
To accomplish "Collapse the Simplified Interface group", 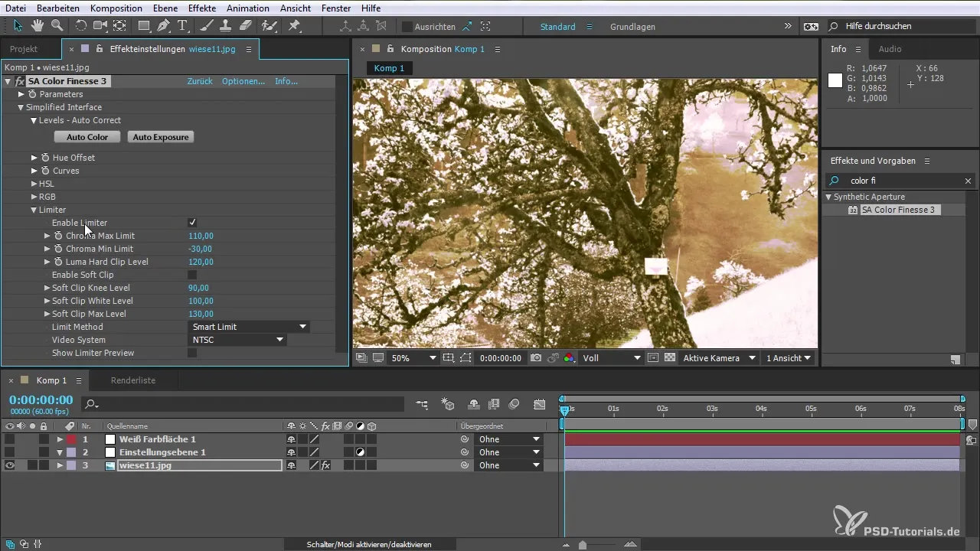I will [x=21, y=107].
